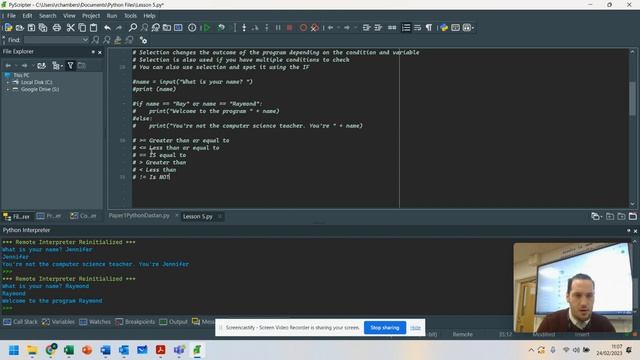Click the Save file toolbar icon
Viewport: 640px width, 360px height.
pyautogui.click(x=31, y=28)
